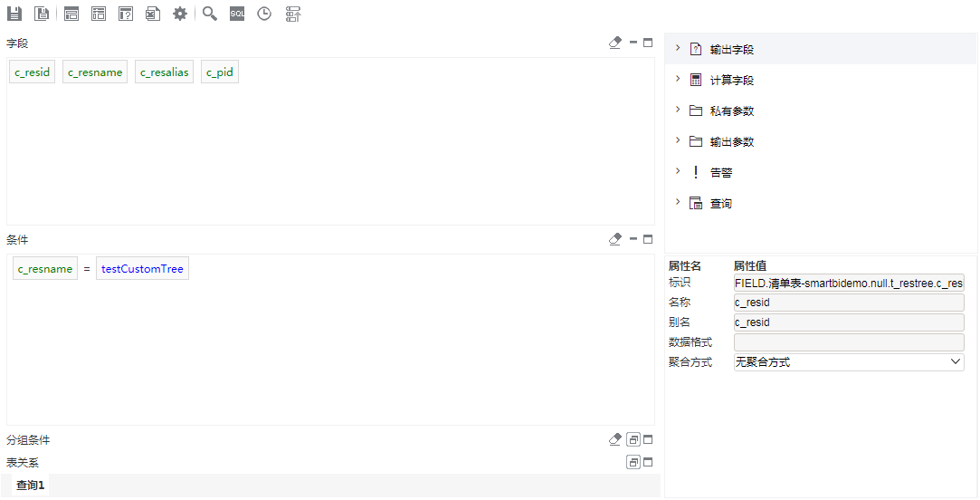Viewport: 980px width, 500px height.
Task: Click the equals operator in condition
Action: [87, 269]
